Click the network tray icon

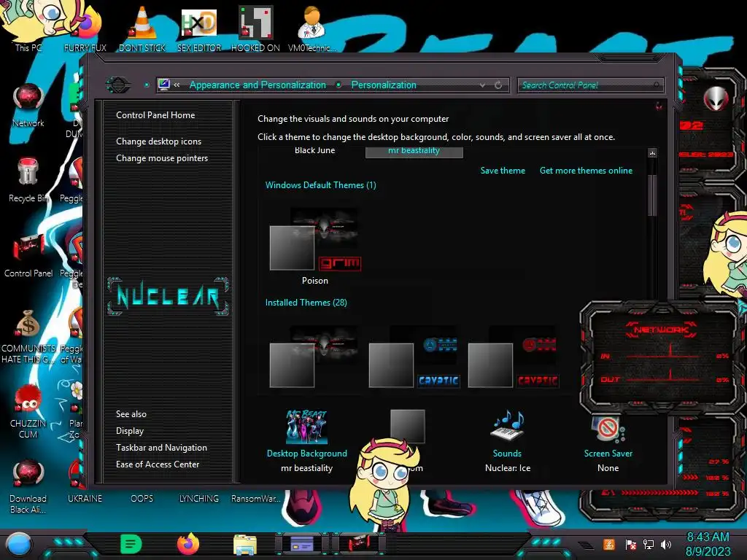[649, 544]
